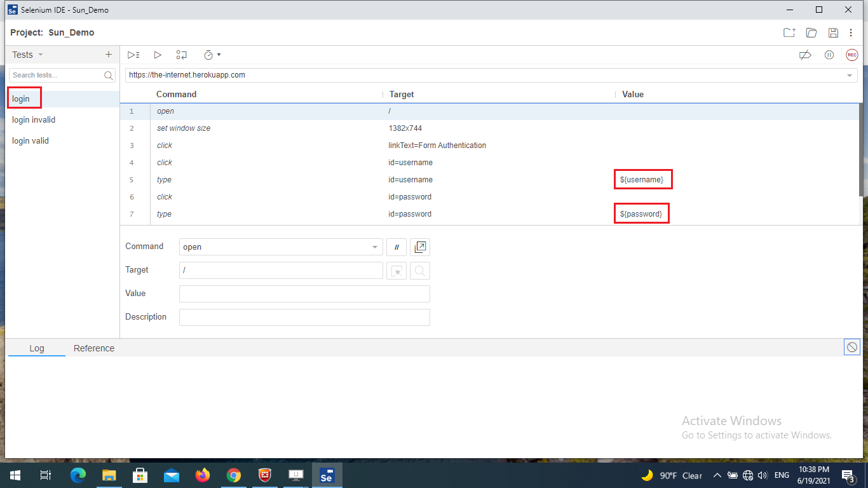This screenshot has width=868, height=488.
Task: Open File Explorer from the taskbar
Action: (x=109, y=475)
